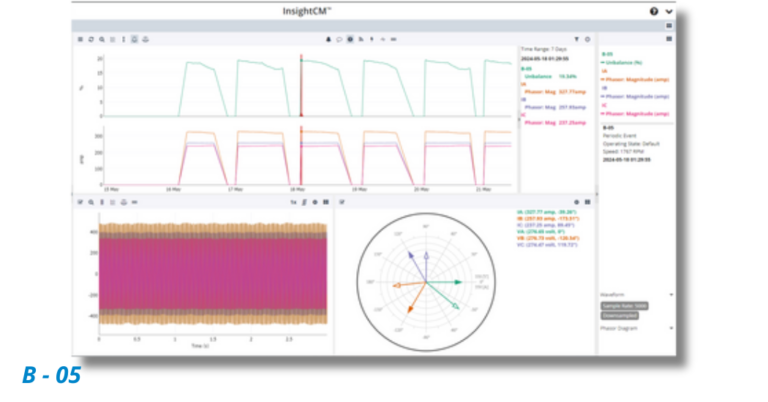
Task: Click the Sample Rate button
Action: coord(625,305)
